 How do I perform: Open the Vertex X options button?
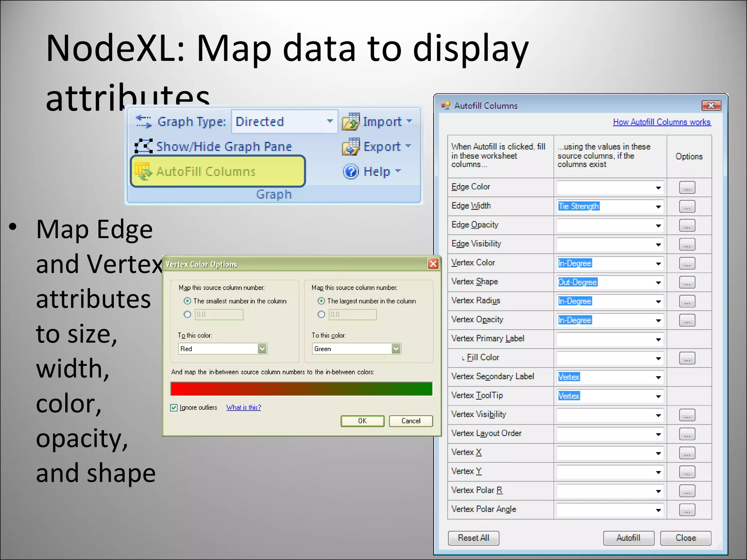coord(687,453)
